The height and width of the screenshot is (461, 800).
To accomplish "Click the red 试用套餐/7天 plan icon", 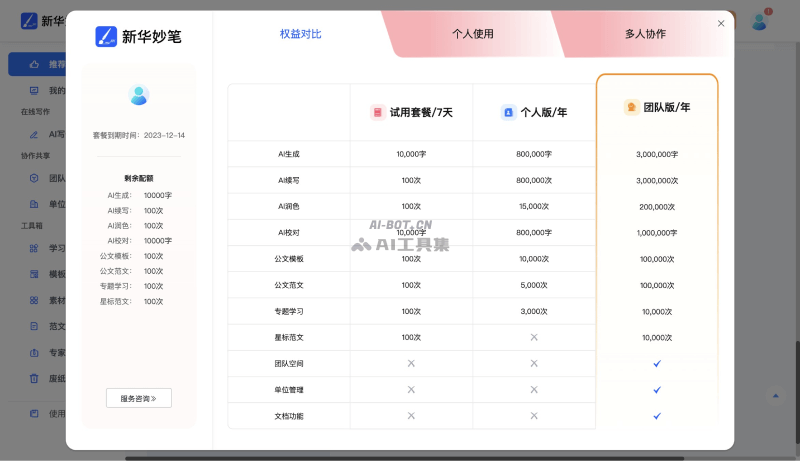I will click(x=377, y=113).
